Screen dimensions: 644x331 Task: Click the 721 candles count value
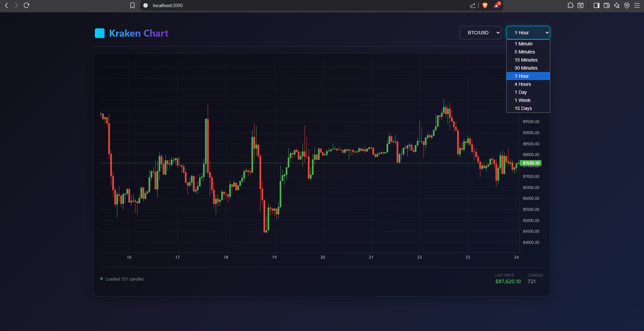(x=531, y=282)
